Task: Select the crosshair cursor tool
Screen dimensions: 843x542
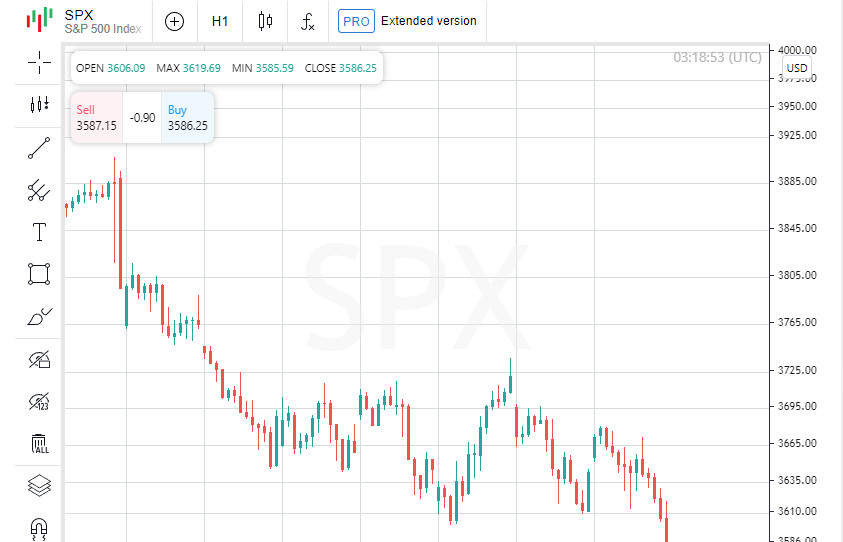Action: 39,62
